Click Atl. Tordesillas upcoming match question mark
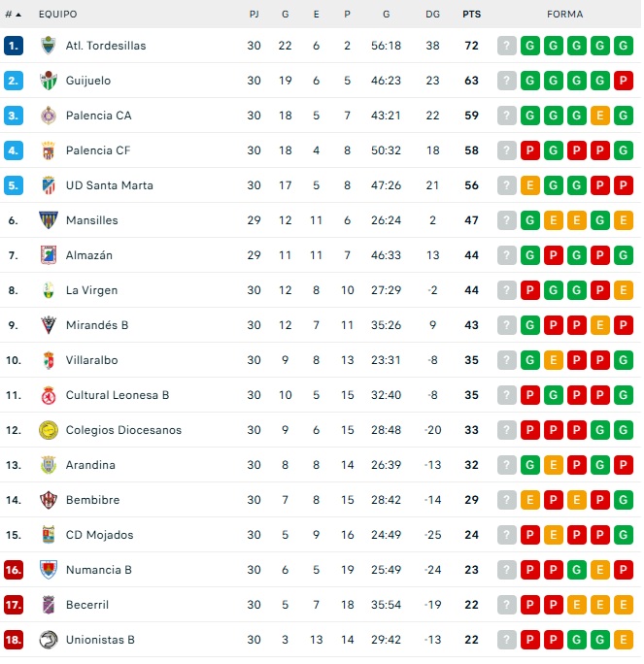Image resolution: width=644 pixels, height=664 pixels. click(507, 46)
